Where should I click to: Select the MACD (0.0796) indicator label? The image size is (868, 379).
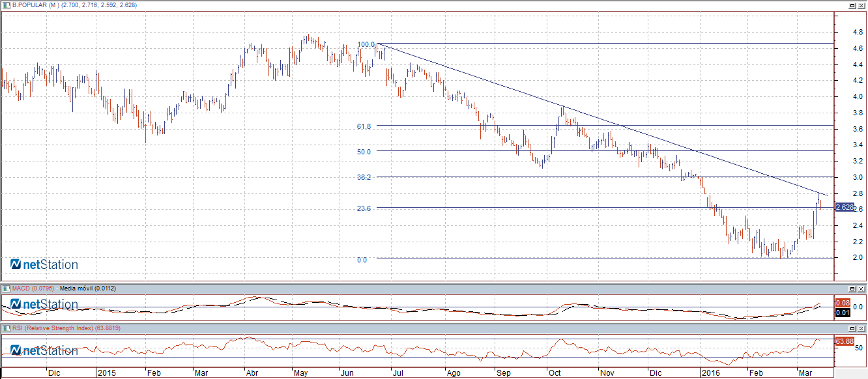tap(33, 288)
